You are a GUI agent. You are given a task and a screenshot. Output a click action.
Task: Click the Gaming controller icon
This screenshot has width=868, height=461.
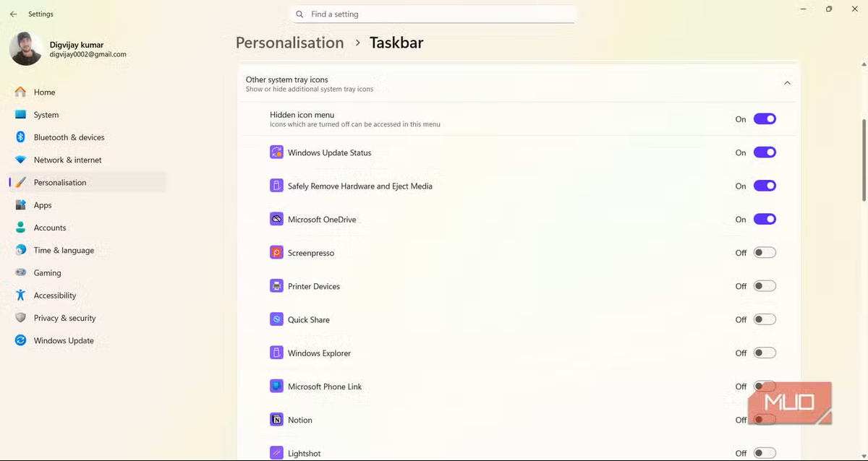(20, 272)
